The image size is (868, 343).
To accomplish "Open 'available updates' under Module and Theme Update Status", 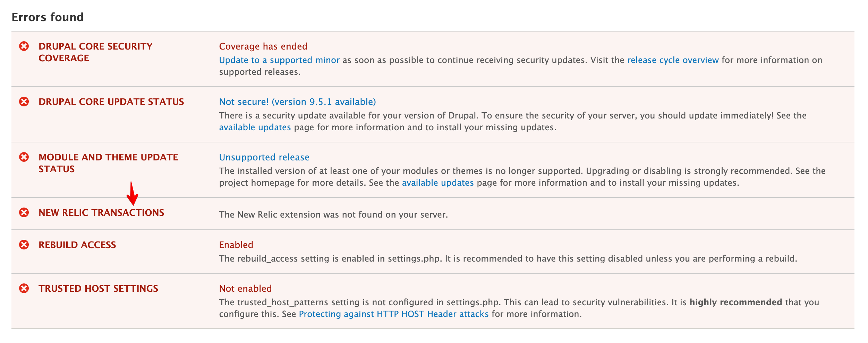I will click(x=437, y=182).
